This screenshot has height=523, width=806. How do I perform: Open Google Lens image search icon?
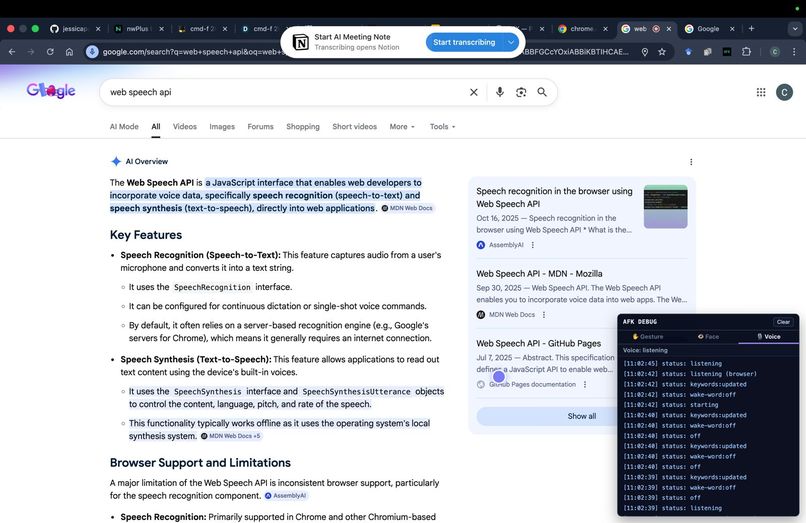[521, 92]
